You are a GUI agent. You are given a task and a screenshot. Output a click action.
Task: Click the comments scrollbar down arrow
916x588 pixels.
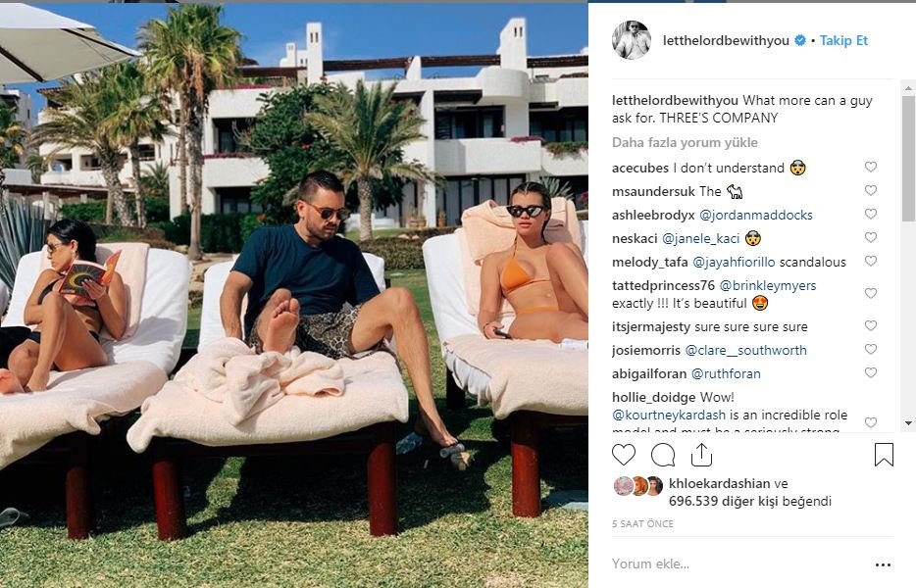908,422
